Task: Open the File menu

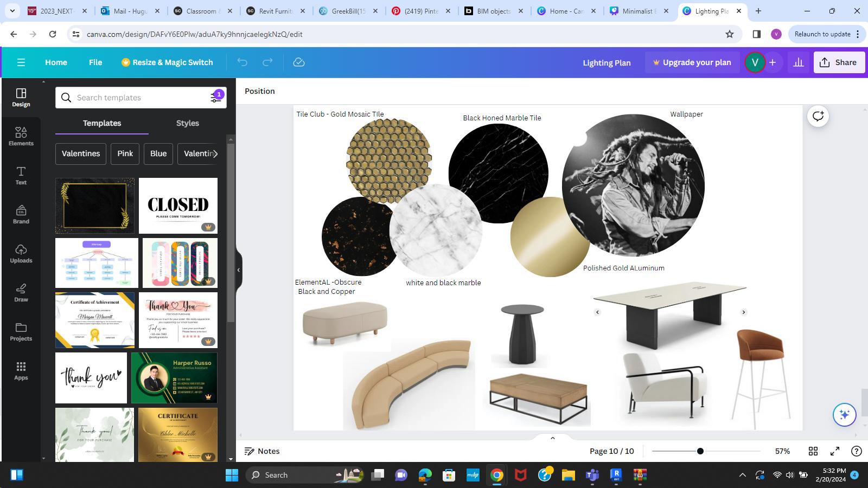Action: [95, 62]
